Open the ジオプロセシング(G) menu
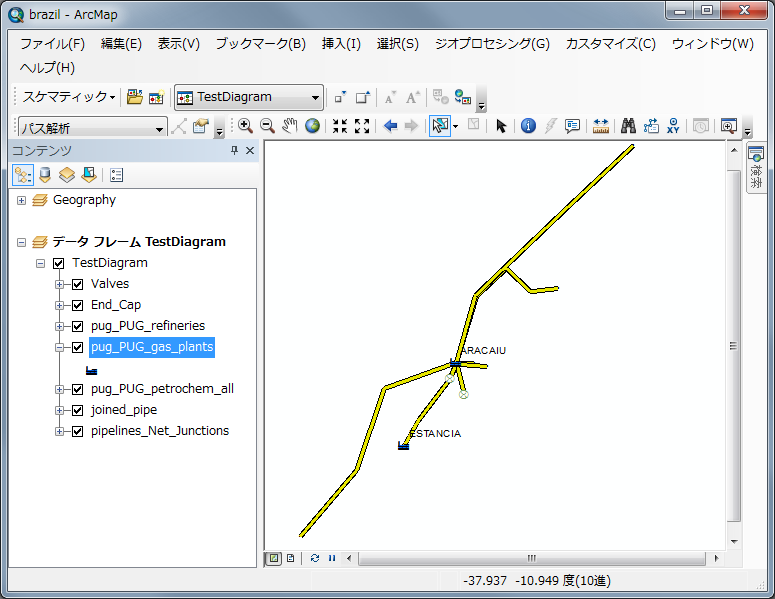Screen dimensions: 775x599 pos(492,44)
